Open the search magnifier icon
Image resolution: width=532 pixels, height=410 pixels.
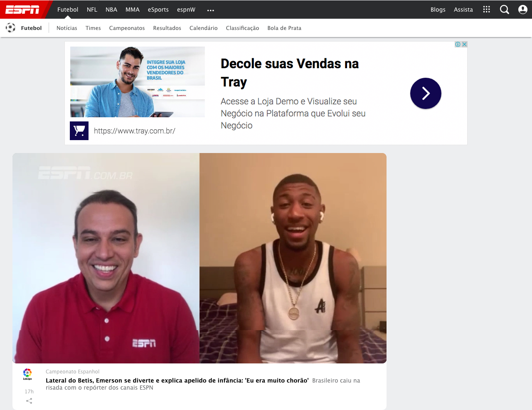coord(504,10)
